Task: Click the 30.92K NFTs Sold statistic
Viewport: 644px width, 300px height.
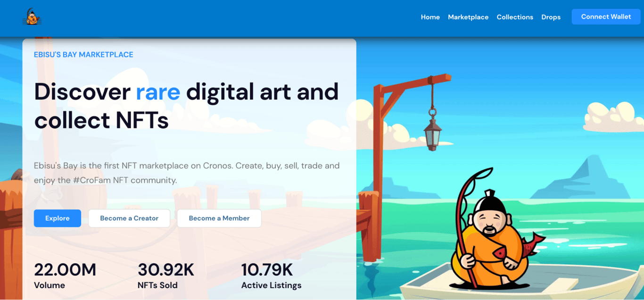Action: pyautogui.click(x=166, y=275)
